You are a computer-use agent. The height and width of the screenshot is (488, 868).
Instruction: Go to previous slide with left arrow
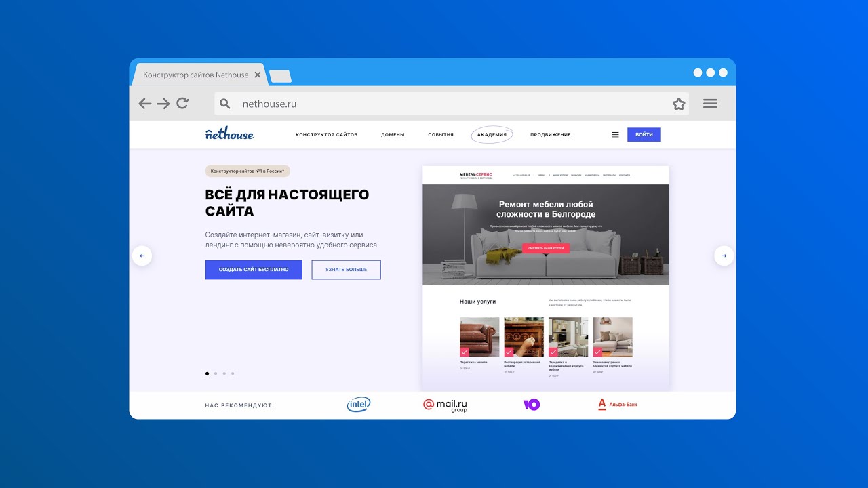tap(142, 256)
